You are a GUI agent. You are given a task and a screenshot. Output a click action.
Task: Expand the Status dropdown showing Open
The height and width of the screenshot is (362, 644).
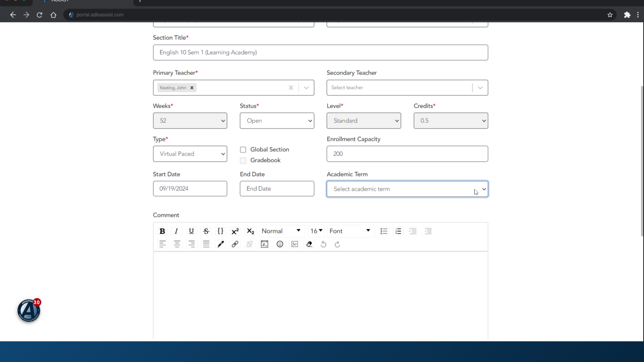[277, 121]
